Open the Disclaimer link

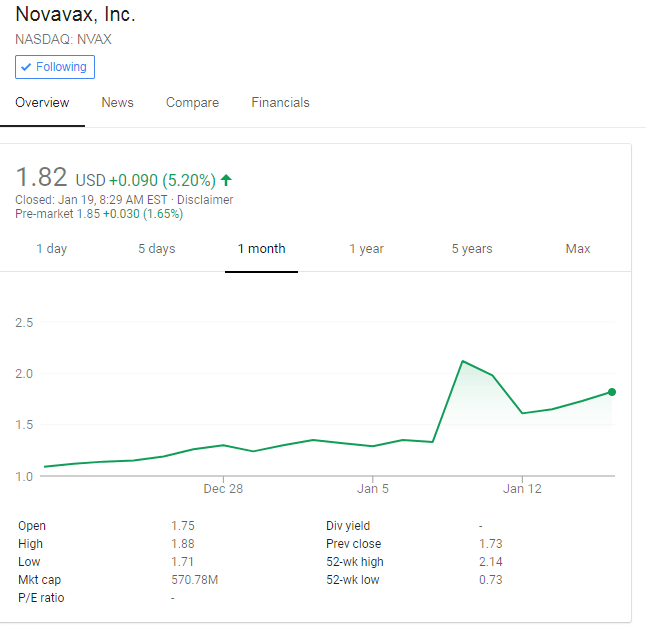(x=205, y=199)
